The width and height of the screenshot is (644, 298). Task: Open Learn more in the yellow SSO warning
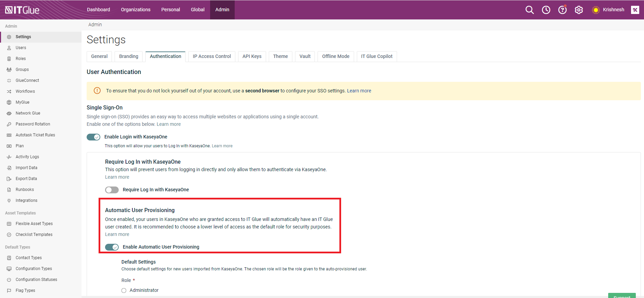click(359, 91)
